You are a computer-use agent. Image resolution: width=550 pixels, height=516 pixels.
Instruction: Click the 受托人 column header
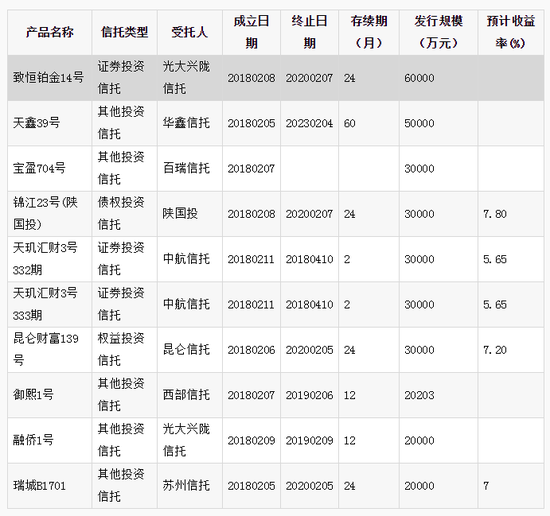point(190,32)
